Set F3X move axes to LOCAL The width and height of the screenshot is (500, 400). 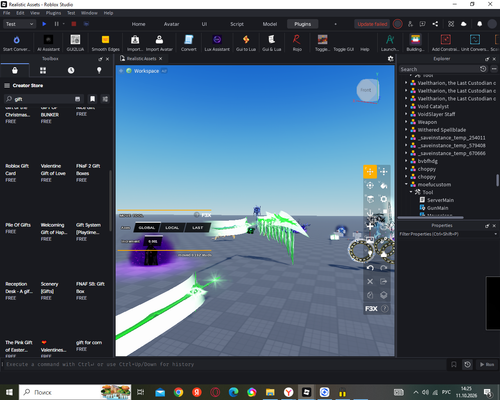(172, 228)
